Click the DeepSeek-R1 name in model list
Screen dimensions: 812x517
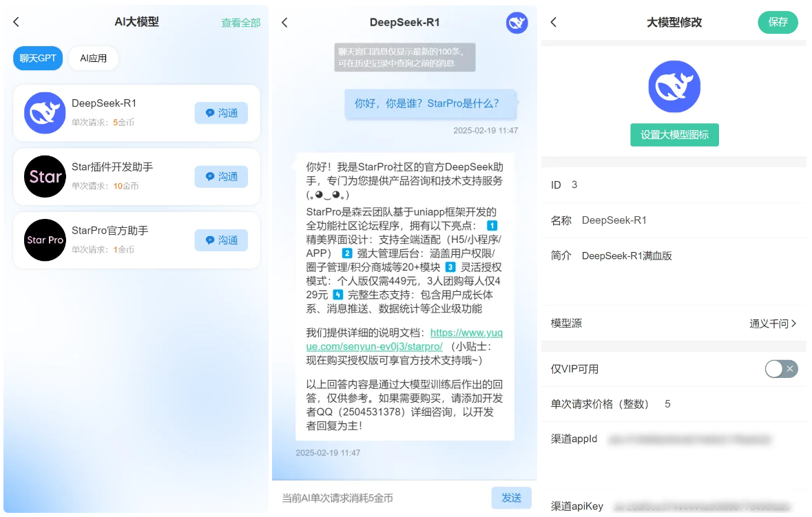pos(103,103)
